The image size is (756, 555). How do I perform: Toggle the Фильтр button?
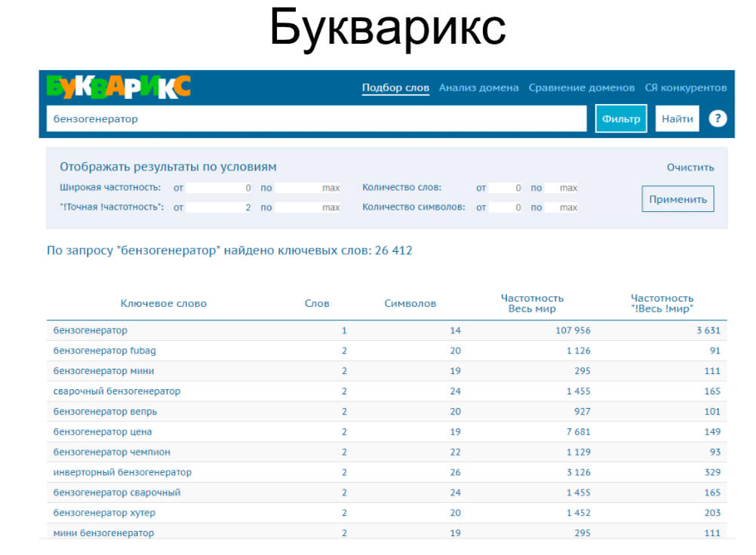pos(621,118)
